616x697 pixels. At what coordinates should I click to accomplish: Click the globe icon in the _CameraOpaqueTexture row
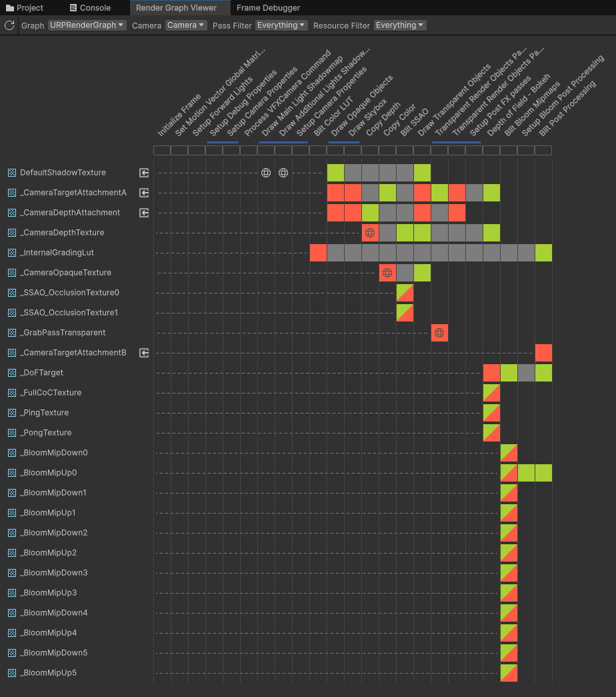tap(387, 272)
